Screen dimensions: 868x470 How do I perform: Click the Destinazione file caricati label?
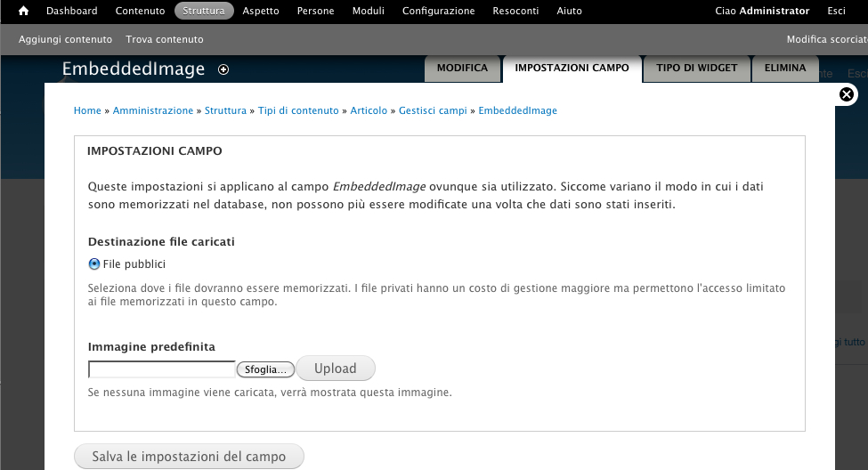(161, 242)
